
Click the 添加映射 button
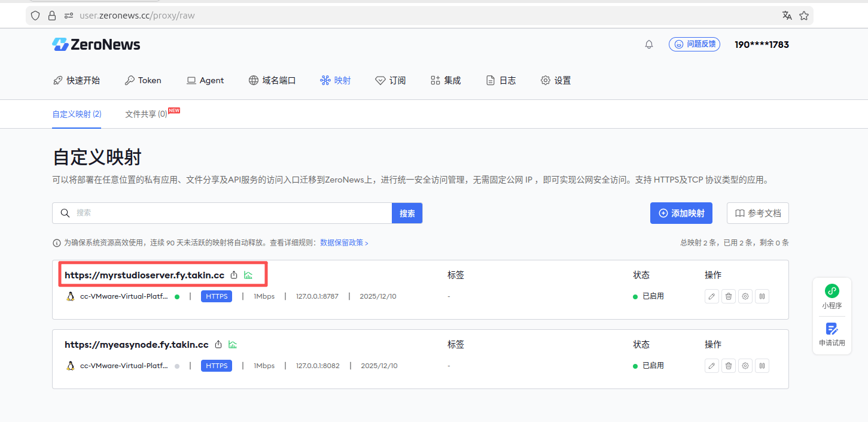(x=681, y=213)
